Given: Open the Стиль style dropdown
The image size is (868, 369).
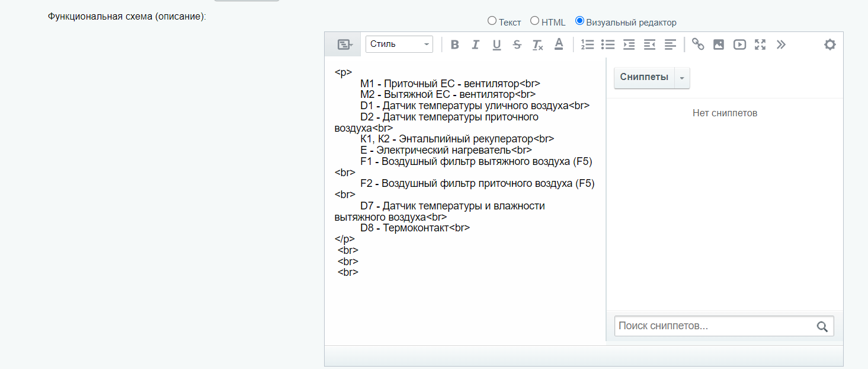Looking at the screenshot, I should pos(399,44).
